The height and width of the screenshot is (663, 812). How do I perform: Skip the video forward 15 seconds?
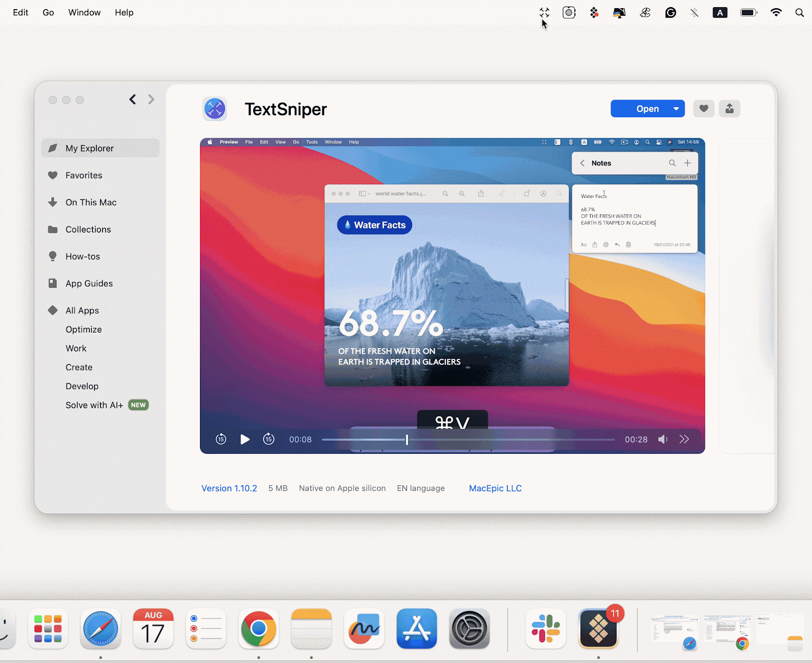pyautogui.click(x=268, y=439)
